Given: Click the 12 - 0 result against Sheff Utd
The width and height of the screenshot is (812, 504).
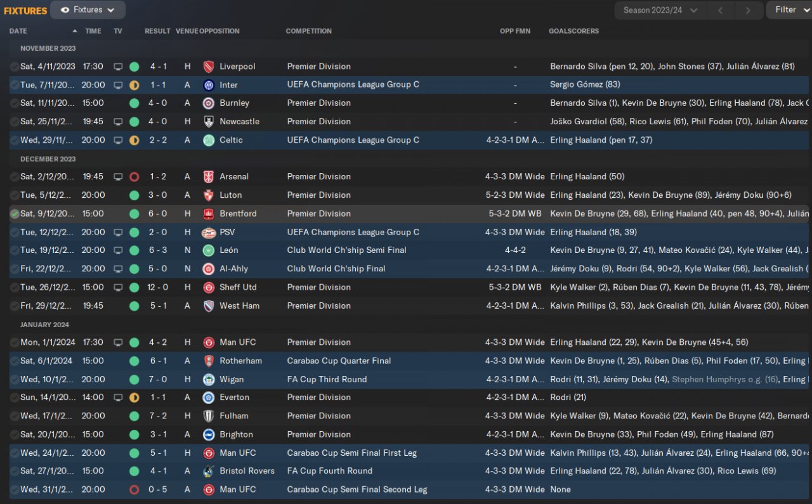Looking at the screenshot, I should click(x=159, y=287).
